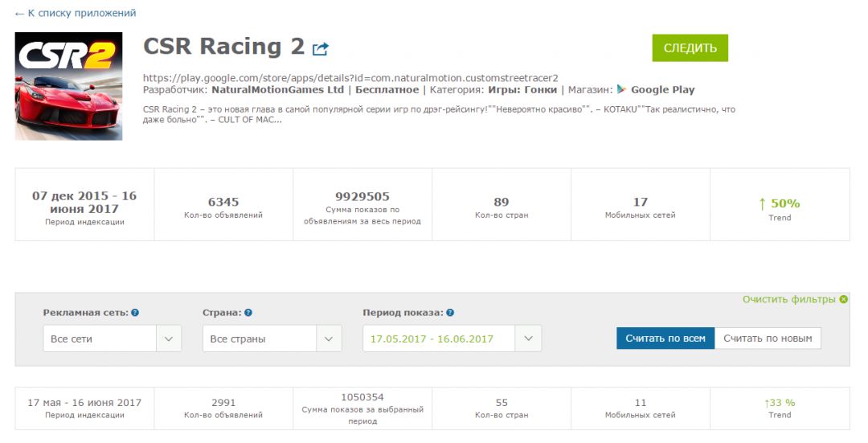The image size is (868, 443).
Task: Click the CSR Racing 2 title
Action: tap(223, 47)
